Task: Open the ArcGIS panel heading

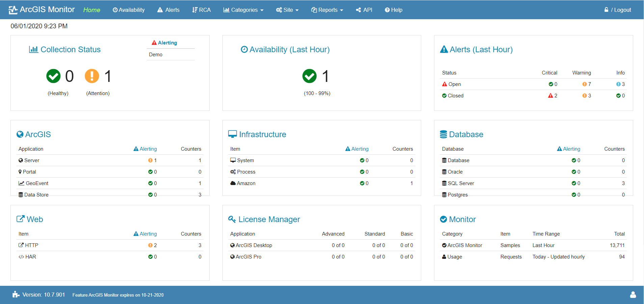Action: click(38, 134)
